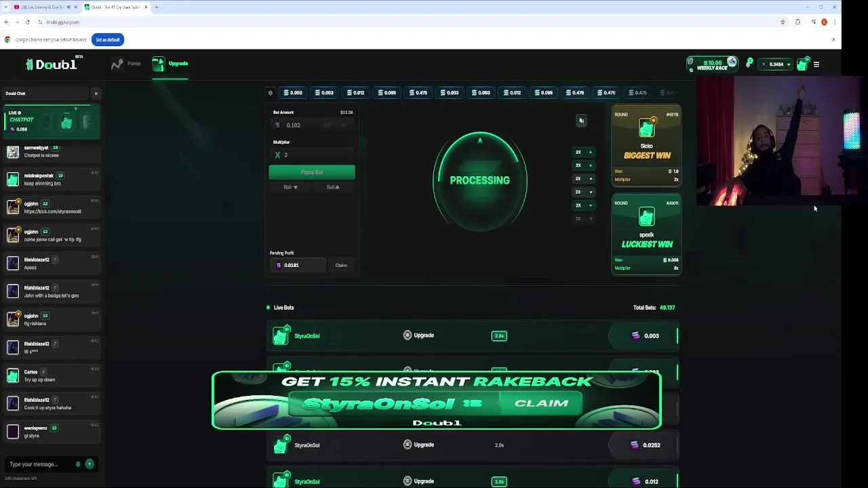The image size is (868, 488).
Task: Select the second 2X history entry
Action: (584, 165)
